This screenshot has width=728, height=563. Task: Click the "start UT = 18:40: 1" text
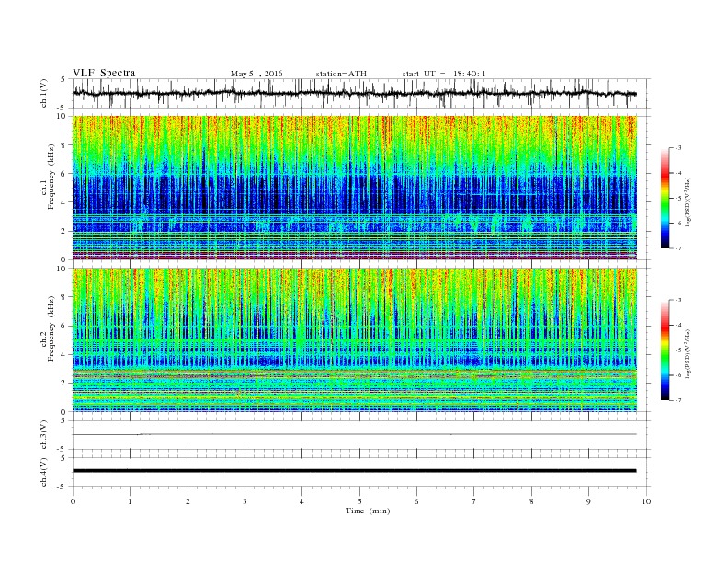click(444, 74)
